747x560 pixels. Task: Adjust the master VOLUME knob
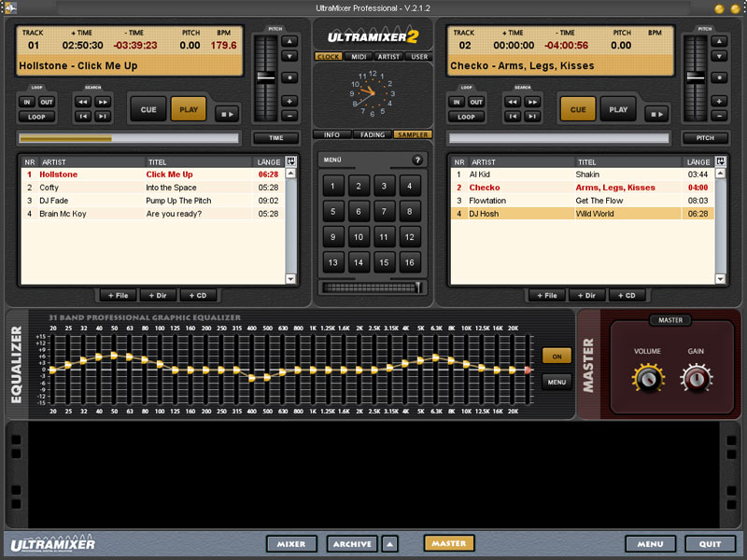pyautogui.click(x=648, y=379)
